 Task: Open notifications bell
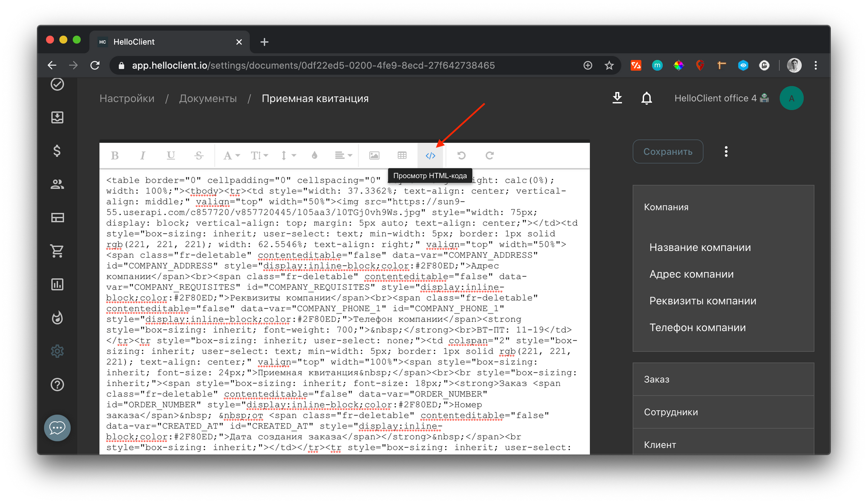click(646, 98)
